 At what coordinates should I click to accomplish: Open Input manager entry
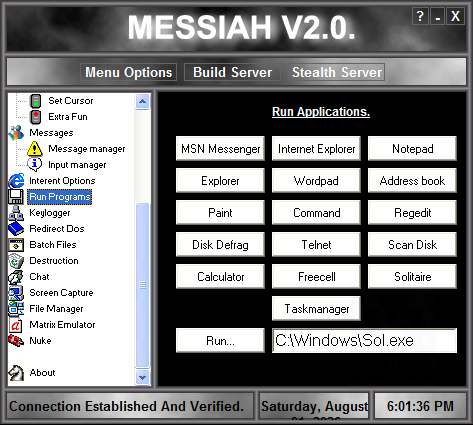click(x=77, y=165)
